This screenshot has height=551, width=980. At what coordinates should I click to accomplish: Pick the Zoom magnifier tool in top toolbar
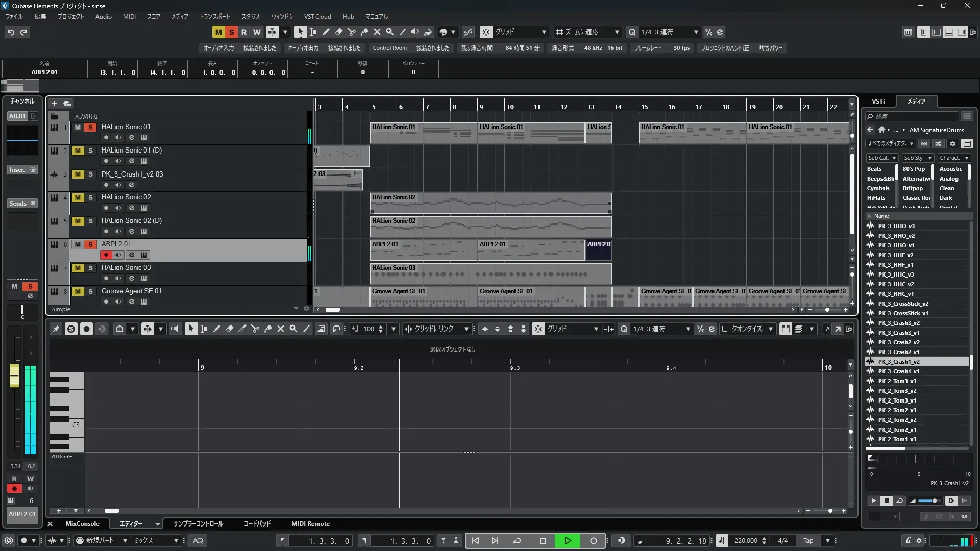[389, 32]
